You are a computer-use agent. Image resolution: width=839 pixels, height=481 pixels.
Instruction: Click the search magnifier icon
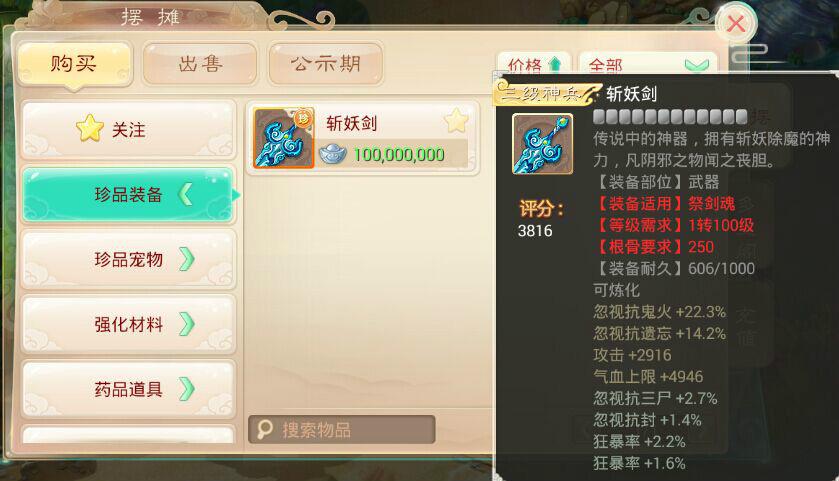264,429
